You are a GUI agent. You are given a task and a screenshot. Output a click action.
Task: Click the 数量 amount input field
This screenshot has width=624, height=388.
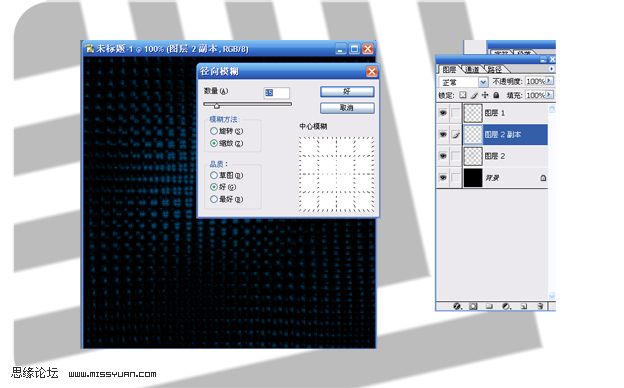(x=277, y=93)
